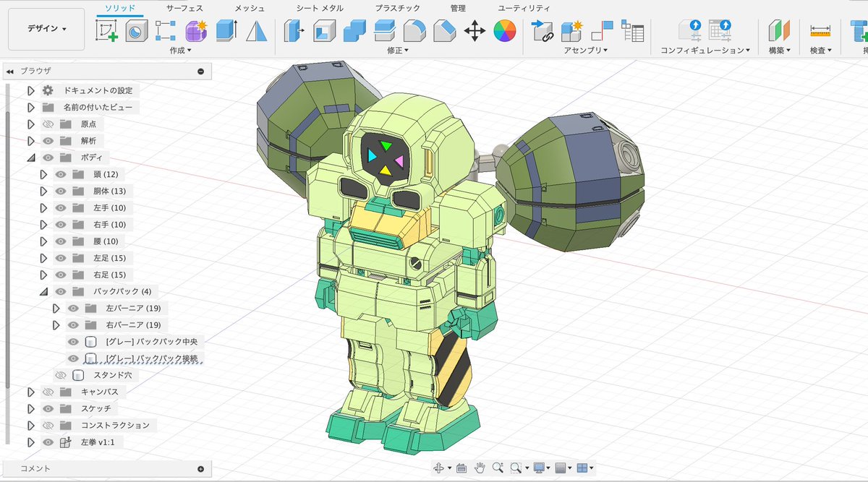
Task: Activate the Pan hand tool
Action: point(480,468)
